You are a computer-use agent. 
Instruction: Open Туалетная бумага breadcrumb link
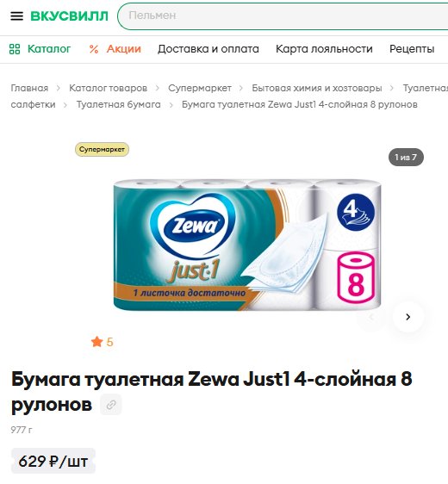pyautogui.click(x=119, y=104)
